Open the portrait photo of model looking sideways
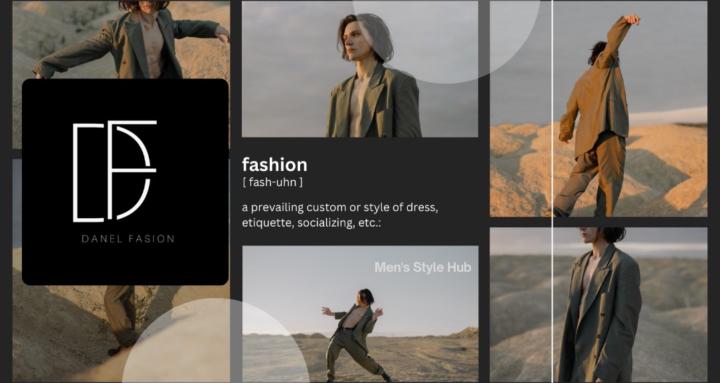Image resolution: width=720 pixels, height=383 pixels. tap(360, 69)
